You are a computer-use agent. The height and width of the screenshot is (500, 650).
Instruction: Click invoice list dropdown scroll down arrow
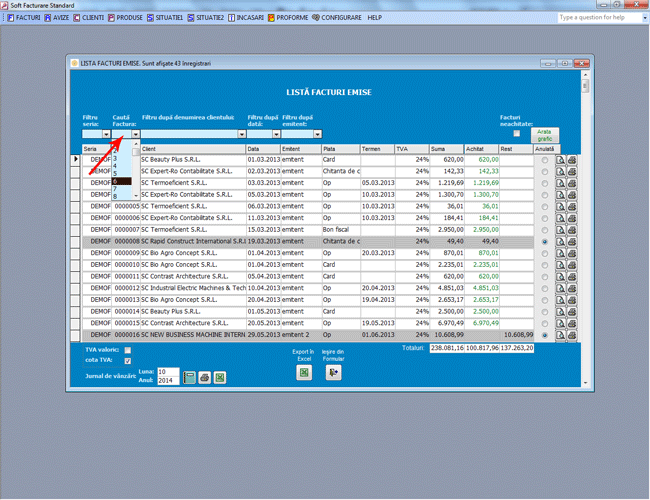click(x=136, y=196)
